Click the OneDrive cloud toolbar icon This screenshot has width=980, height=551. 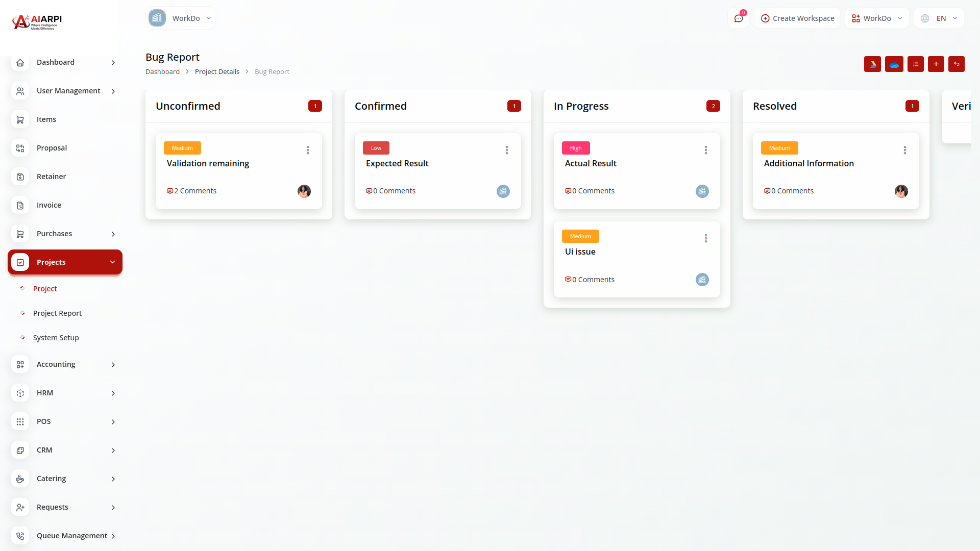pos(894,64)
